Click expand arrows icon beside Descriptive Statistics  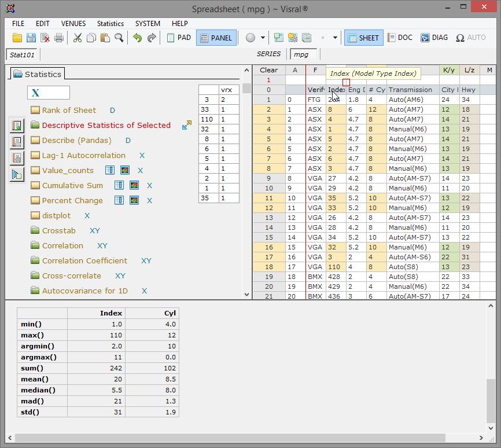(186, 126)
